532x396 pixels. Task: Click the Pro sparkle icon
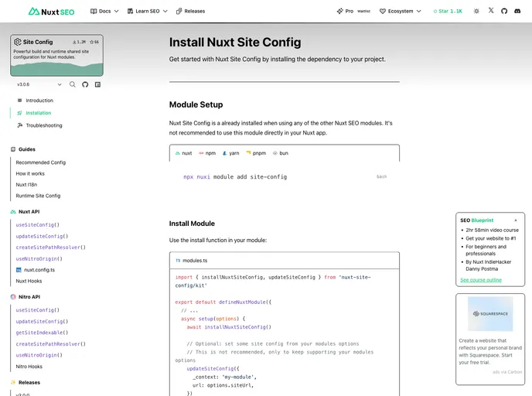pos(339,11)
